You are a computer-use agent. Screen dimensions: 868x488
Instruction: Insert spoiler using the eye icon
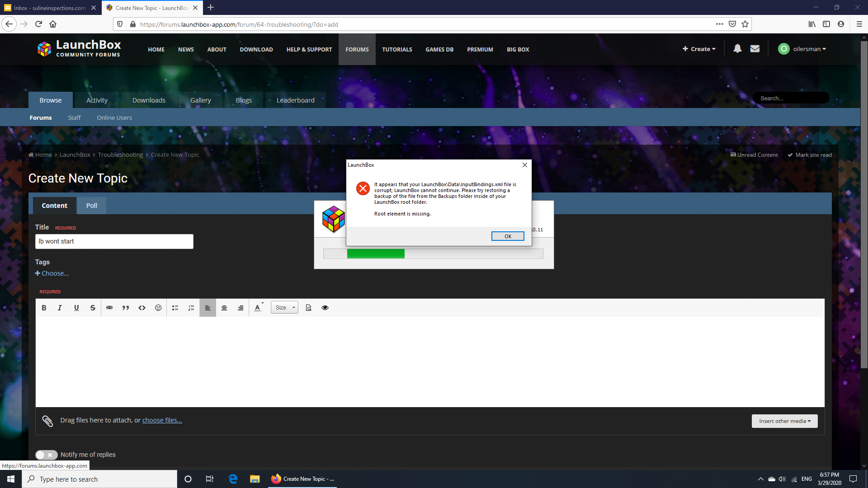(325, 308)
